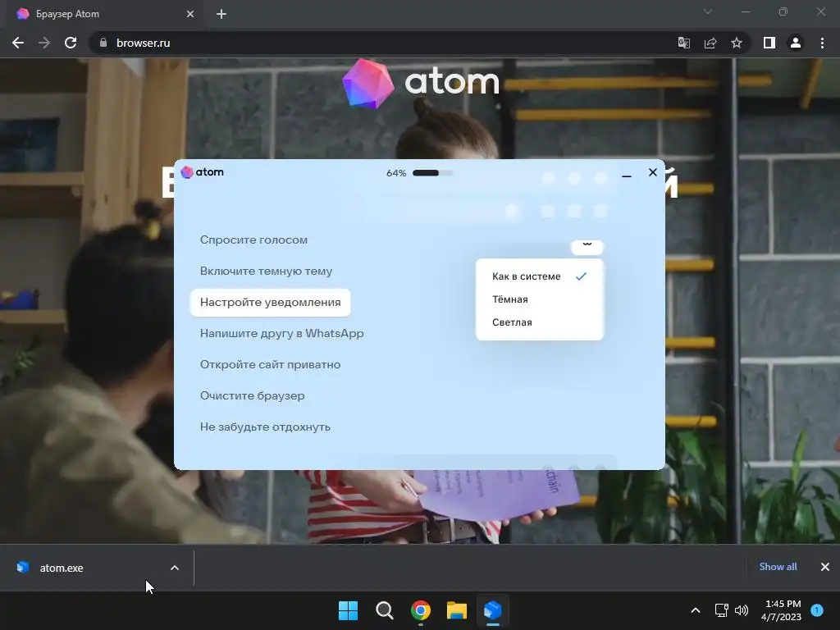Open Windows taskbar search

coord(385,610)
